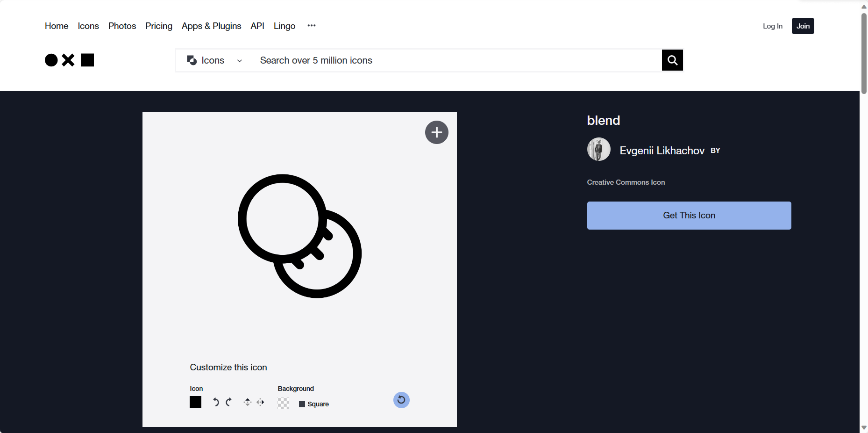Click the magnifying glass search button
Image resolution: width=868 pixels, height=433 pixels.
click(x=672, y=60)
